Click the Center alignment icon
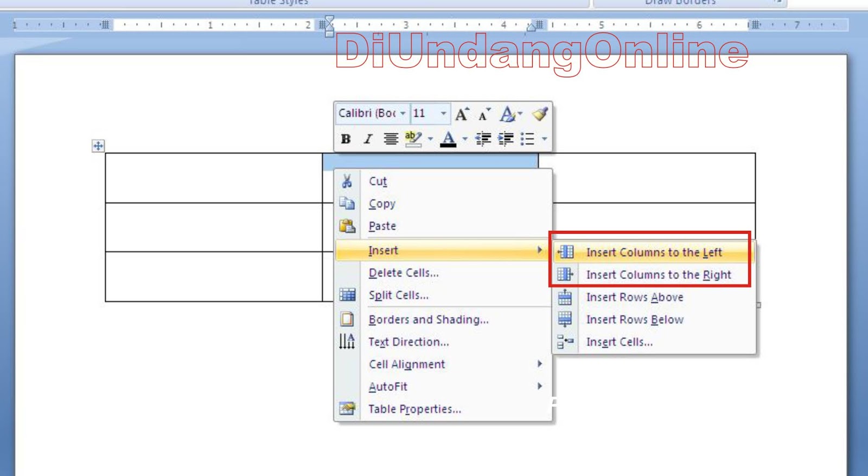Image resolution: width=868 pixels, height=476 pixels. tap(391, 139)
